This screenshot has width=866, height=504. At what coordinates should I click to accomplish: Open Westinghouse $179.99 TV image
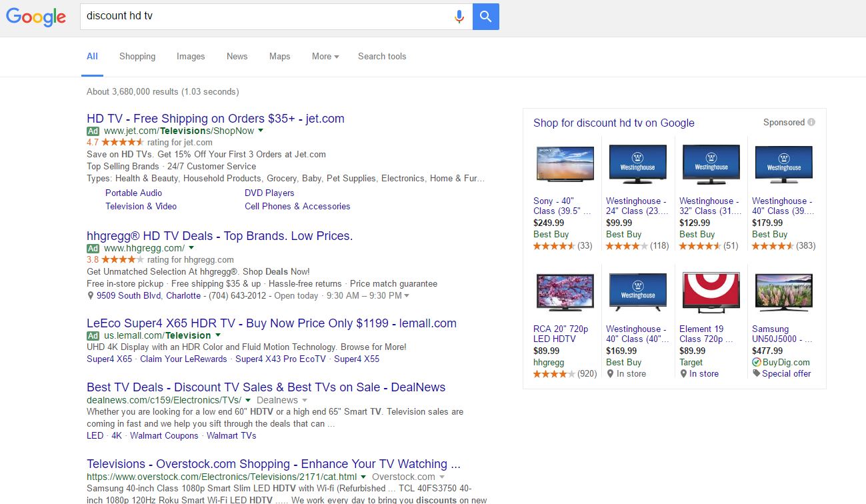[783, 164]
